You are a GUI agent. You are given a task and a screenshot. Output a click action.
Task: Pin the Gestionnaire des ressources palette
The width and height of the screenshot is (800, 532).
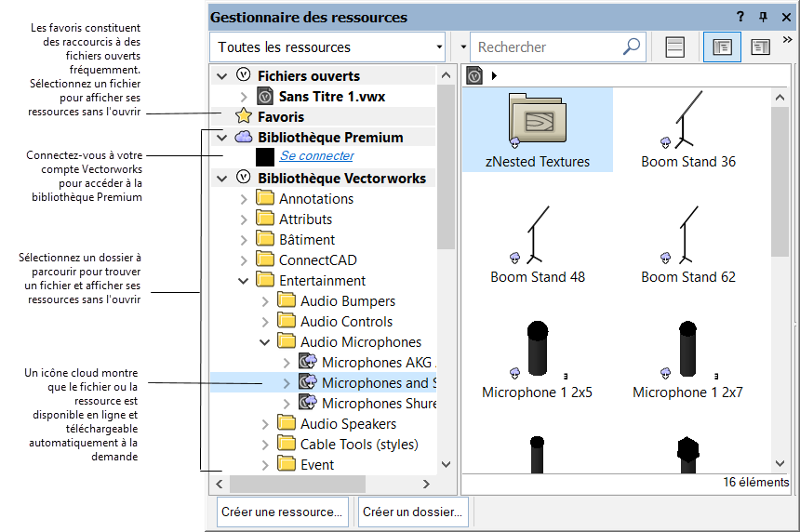[x=763, y=17]
